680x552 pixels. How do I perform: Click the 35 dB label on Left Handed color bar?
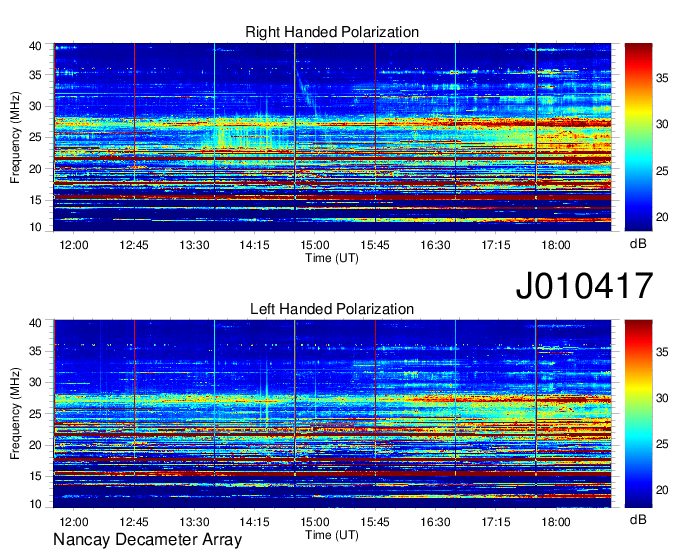point(662,352)
